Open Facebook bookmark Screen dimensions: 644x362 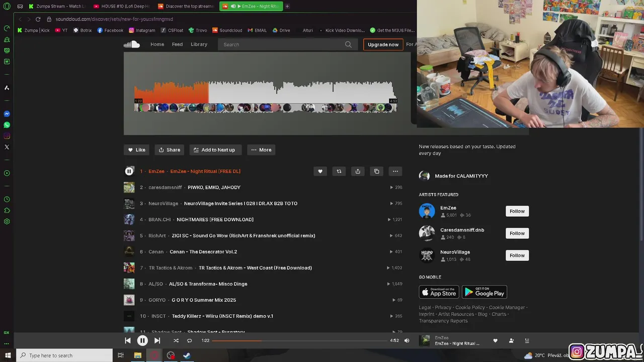(x=110, y=30)
